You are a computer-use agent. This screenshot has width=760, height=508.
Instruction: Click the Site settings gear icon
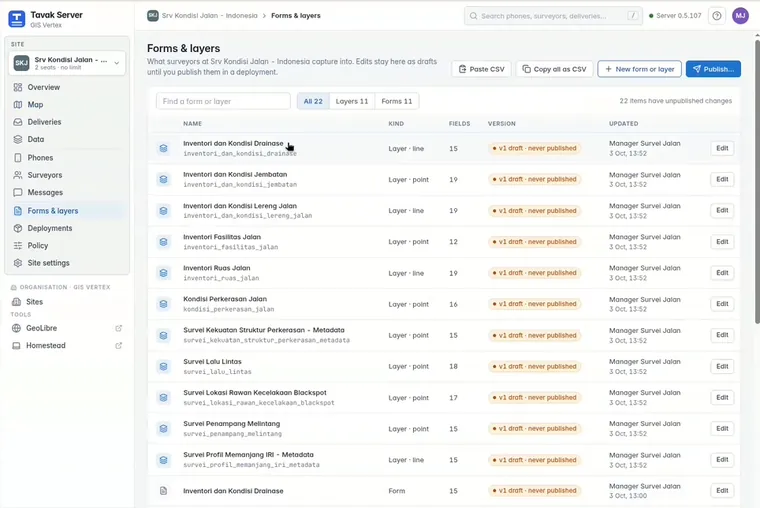[x=18, y=263]
